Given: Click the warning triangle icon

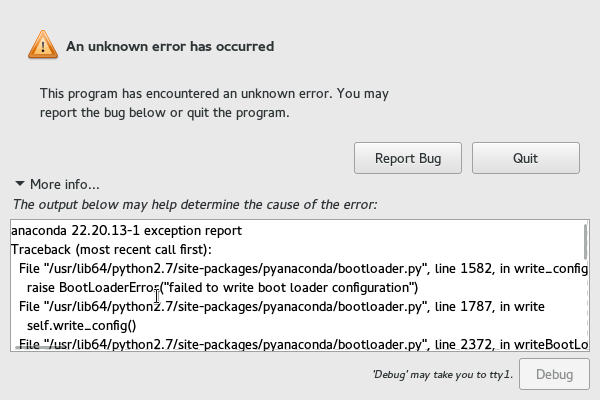Looking at the screenshot, I should [x=41, y=43].
